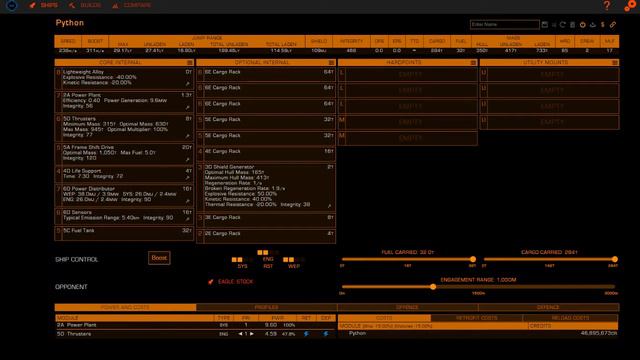Open the 4E Cargo Rack slot
This screenshot has width=640, height=360.
click(x=266, y=153)
